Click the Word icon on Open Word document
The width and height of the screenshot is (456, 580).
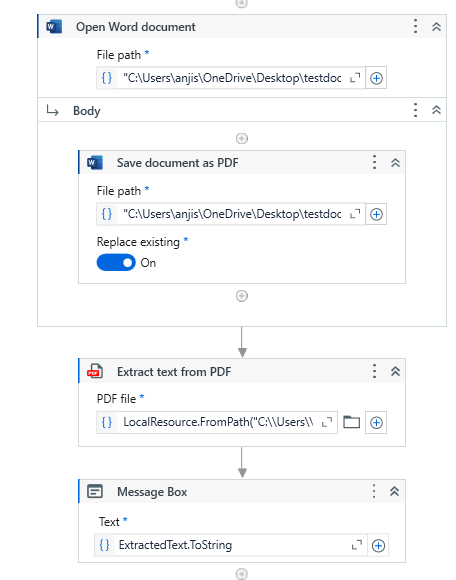[54, 27]
